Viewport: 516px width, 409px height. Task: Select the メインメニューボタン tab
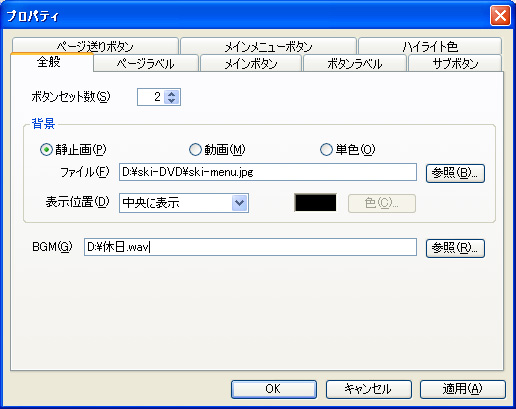tap(268, 46)
